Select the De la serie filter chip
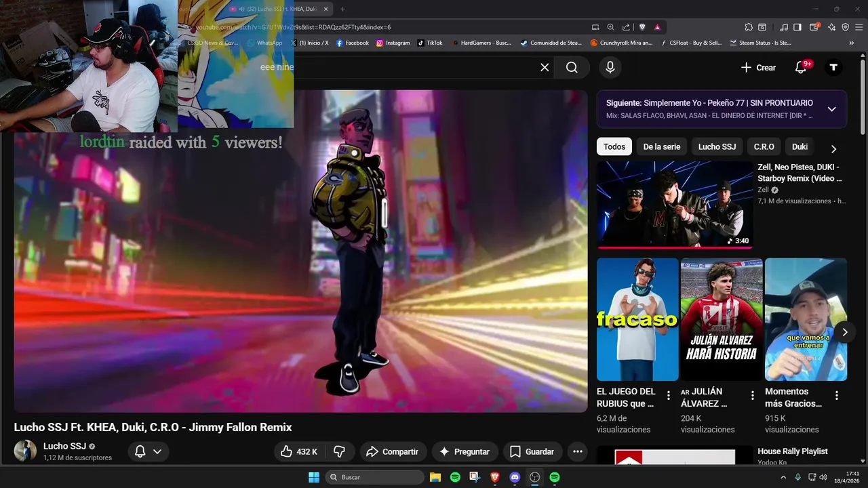 coord(662,146)
